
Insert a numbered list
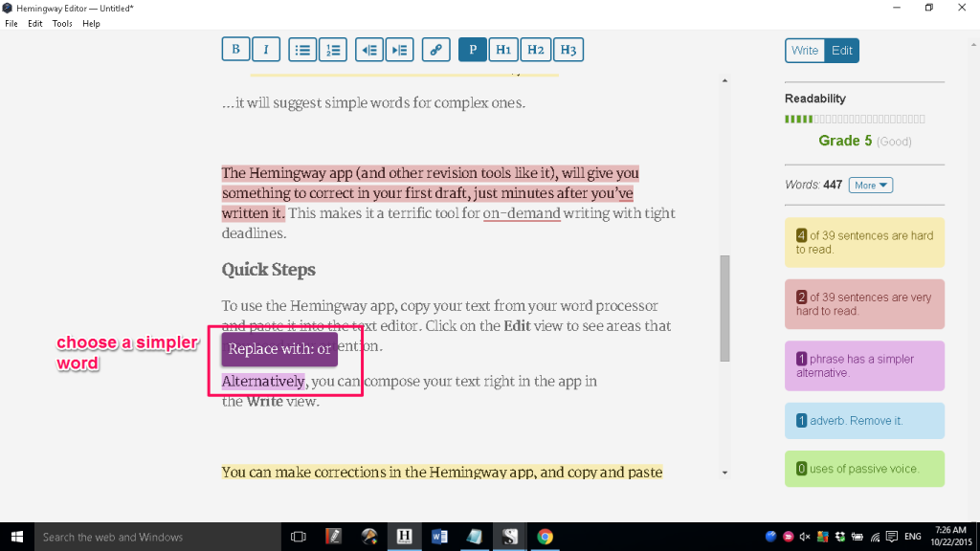point(333,50)
